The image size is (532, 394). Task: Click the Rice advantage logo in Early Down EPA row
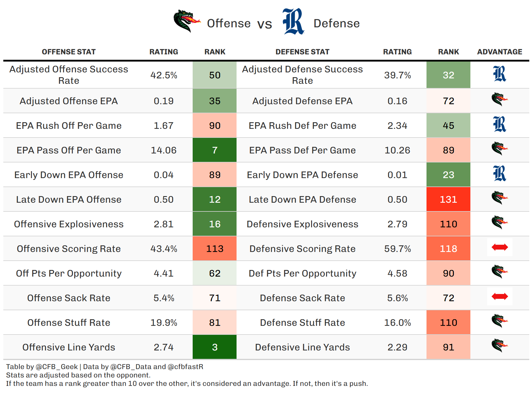[x=500, y=174]
